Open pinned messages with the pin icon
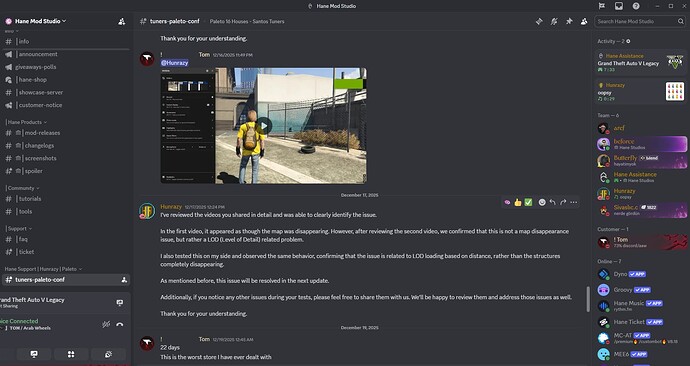 569,21
